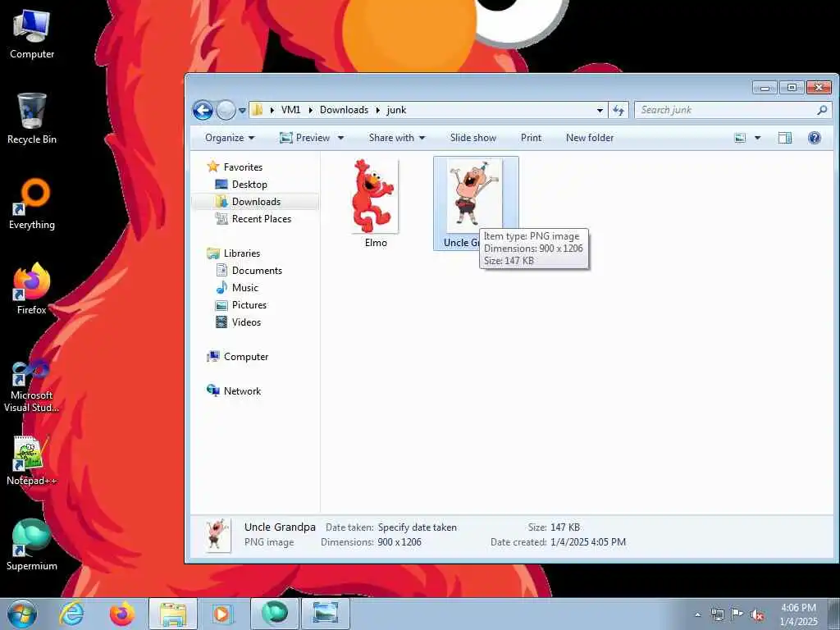Image resolution: width=840 pixels, height=630 pixels.
Task: Select Favorites in navigation pane
Action: click(243, 167)
